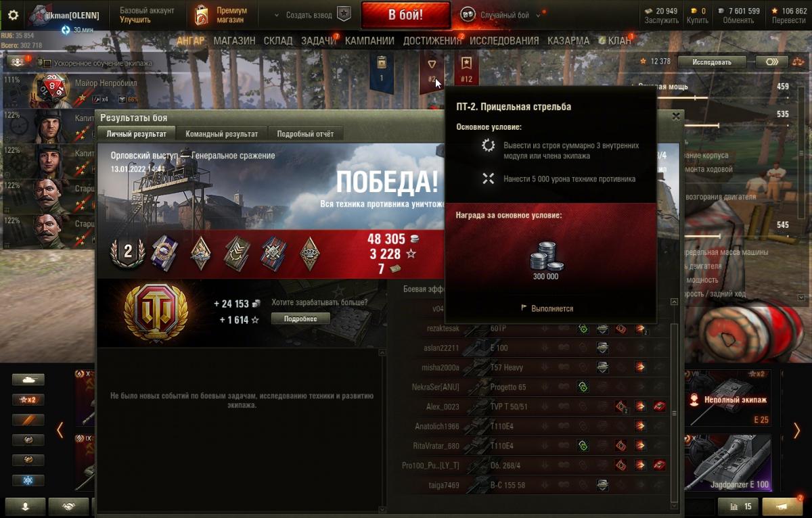The image size is (812, 518).
Task: Click the 15 contacts statistics button
Action: pyautogui.click(x=740, y=507)
